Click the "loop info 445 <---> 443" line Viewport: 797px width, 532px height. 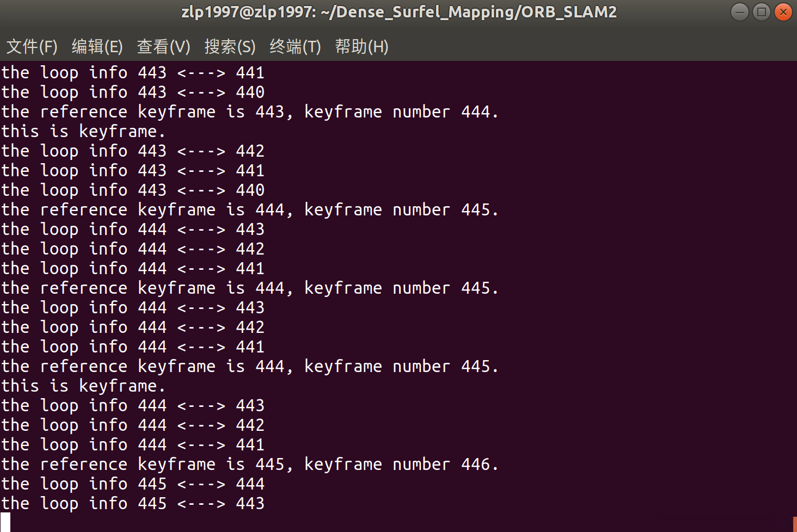133,504
